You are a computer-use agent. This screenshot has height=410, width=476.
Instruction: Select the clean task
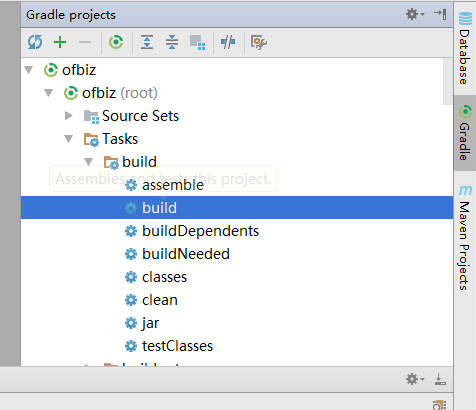point(160,300)
